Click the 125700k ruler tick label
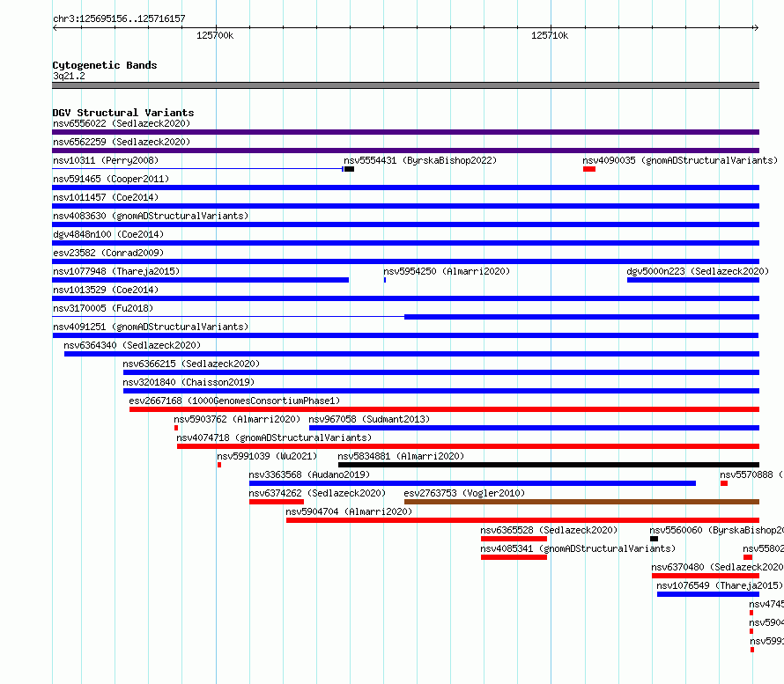784x684 pixels. pyautogui.click(x=215, y=35)
